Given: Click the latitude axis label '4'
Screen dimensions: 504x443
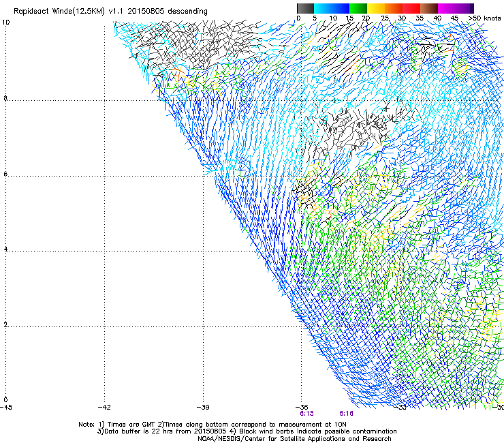Looking at the screenshot, I should [x=5, y=249].
